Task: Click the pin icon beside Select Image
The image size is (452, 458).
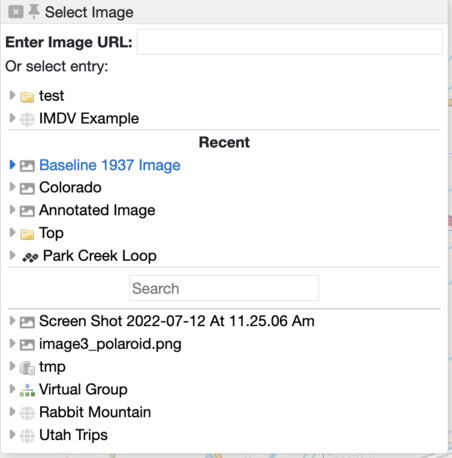Action: 34,12
